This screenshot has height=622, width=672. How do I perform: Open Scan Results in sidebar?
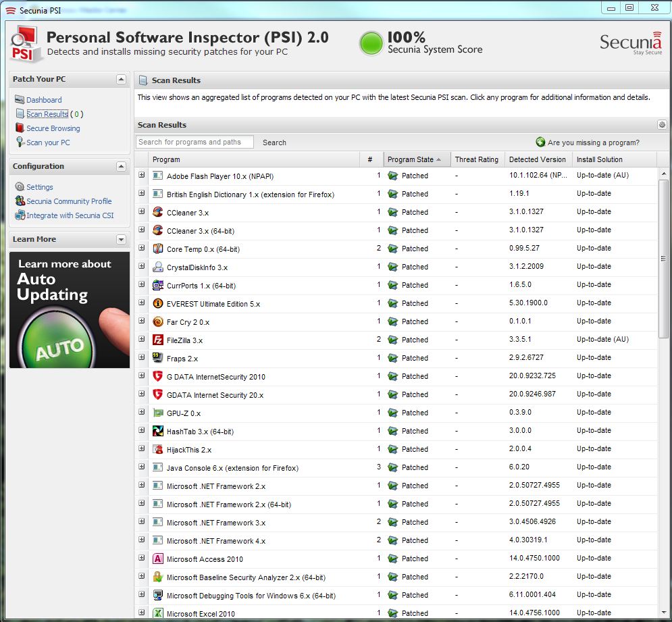pos(47,114)
